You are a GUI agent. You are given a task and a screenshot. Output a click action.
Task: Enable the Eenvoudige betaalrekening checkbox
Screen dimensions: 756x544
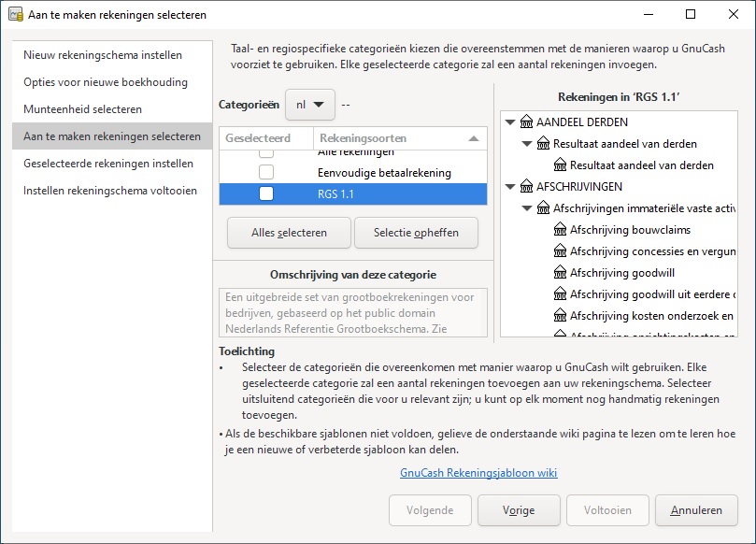click(266, 173)
